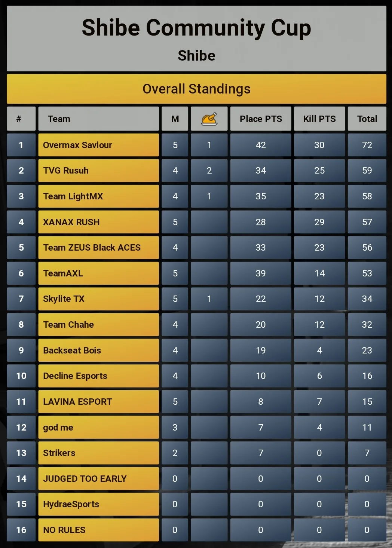Screen dimensions: 392x548
Task: Click the M matches column header
Action: [x=175, y=119]
